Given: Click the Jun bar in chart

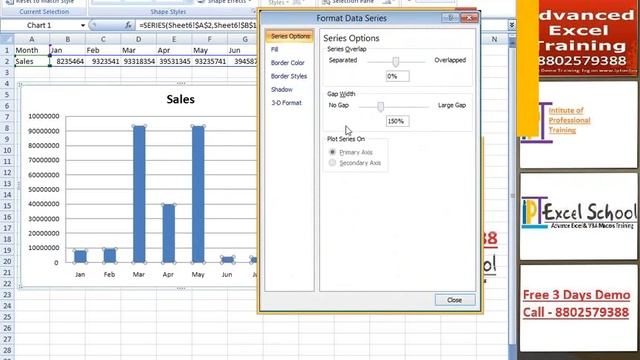Looking at the screenshot, I should point(227,260).
